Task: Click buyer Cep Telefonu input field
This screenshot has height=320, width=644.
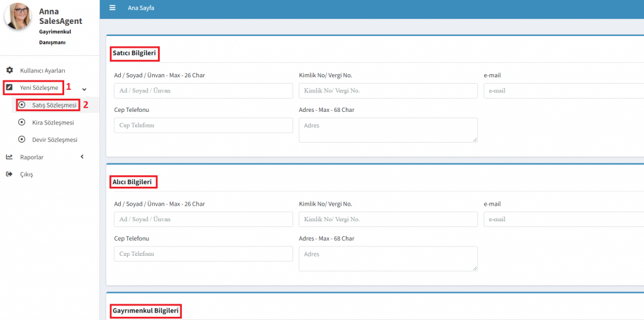Action: [x=203, y=254]
